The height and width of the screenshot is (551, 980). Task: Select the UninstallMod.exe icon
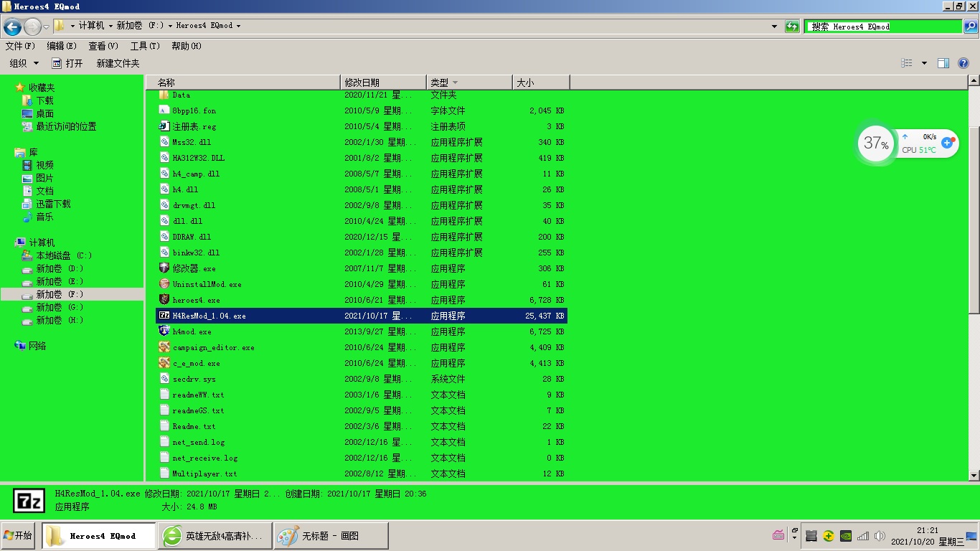164,284
